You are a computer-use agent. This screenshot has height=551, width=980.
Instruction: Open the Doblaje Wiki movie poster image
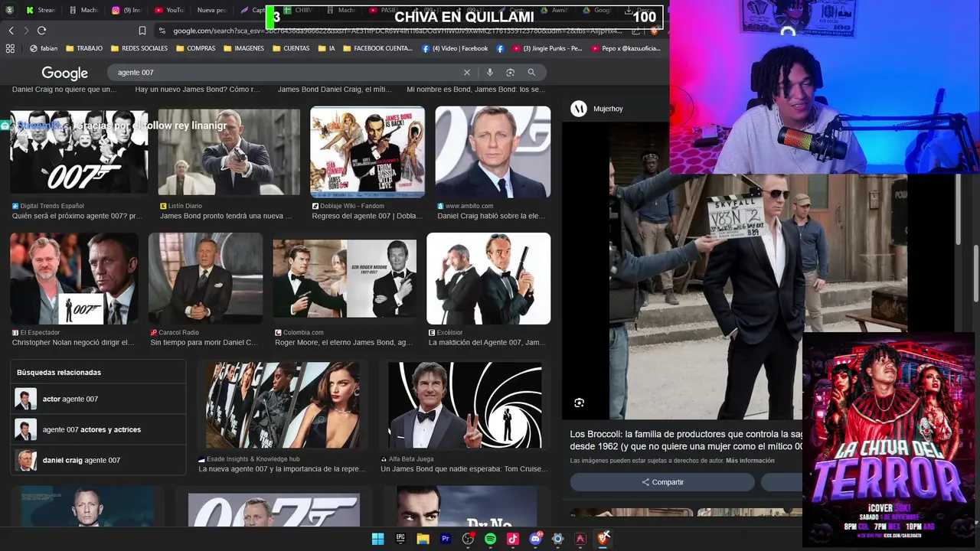coord(367,152)
